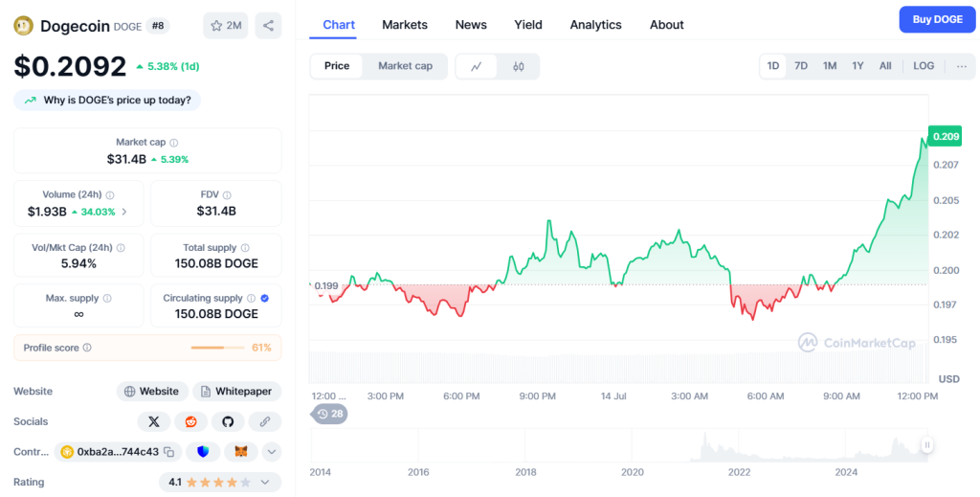Image resolution: width=980 pixels, height=497 pixels.
Task: Open the Analytics tab
Action: pos(595,25)
